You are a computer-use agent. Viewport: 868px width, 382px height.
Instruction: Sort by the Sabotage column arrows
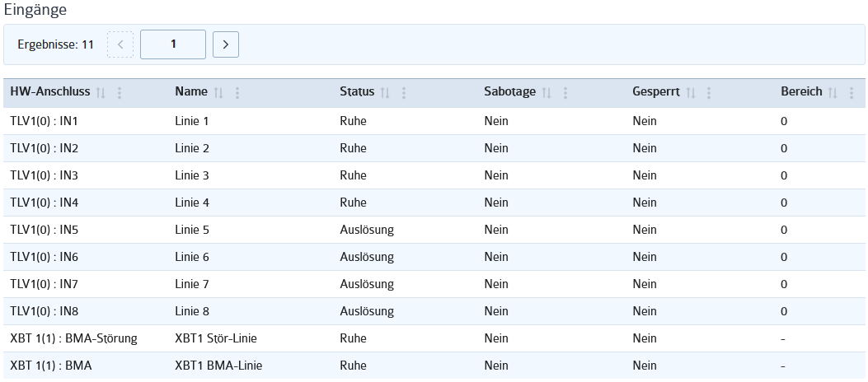coord(547,93)
